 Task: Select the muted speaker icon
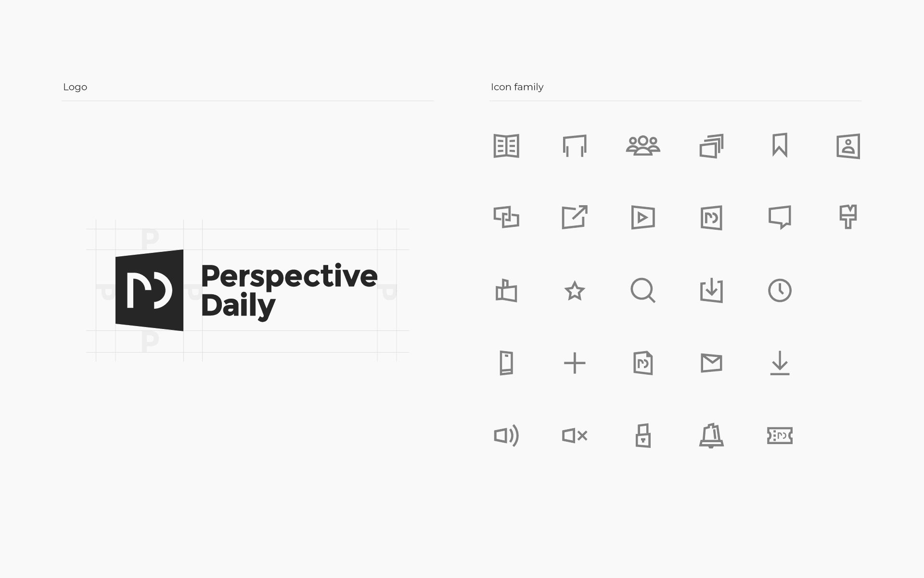click(575, 435)
